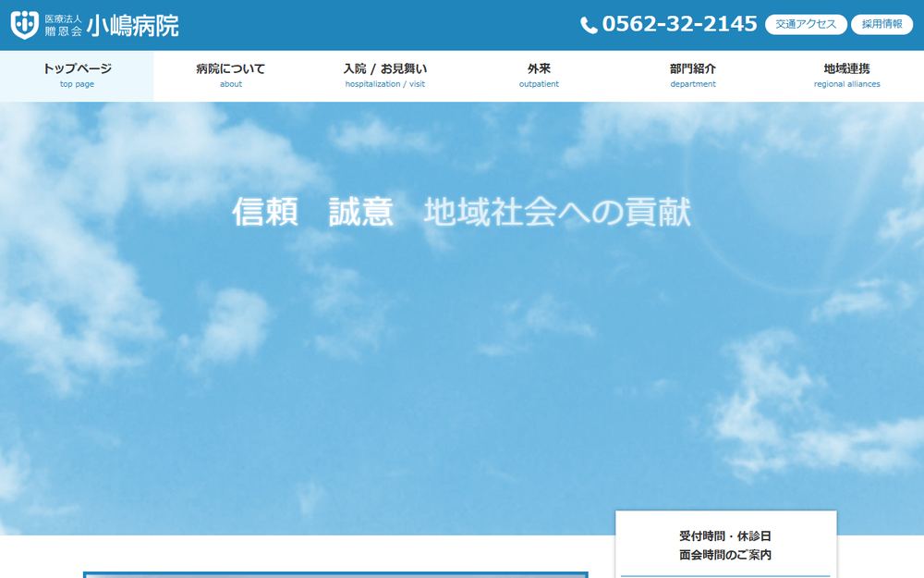Open the 交通アクセス button
The height and width of the screenshot is (578, 924).
tap(806, 24)
